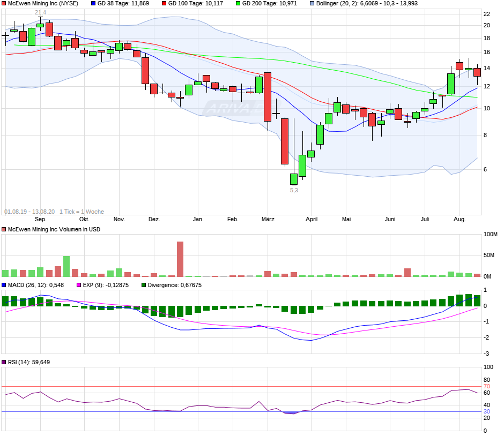Click the Sep. month axis label
The height and width of the screenshot is (436, 504).
pyautogui.click(x=41, y=219)
